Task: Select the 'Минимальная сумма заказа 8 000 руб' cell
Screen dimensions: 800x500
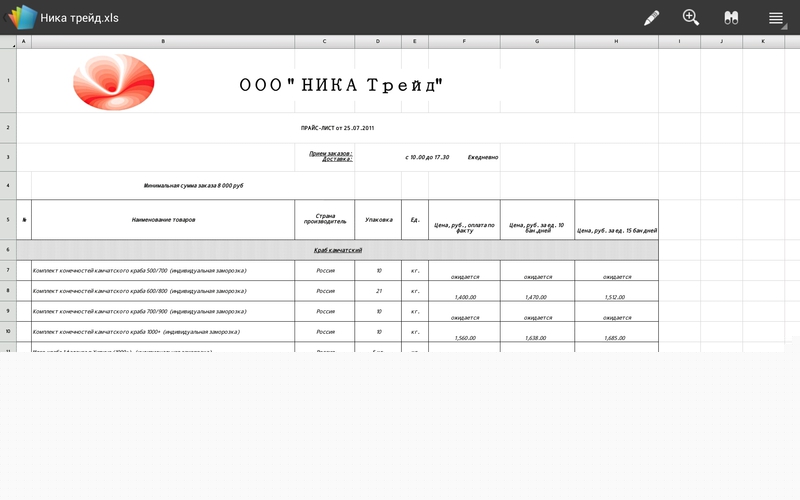Action: click(x=193, y=186)
